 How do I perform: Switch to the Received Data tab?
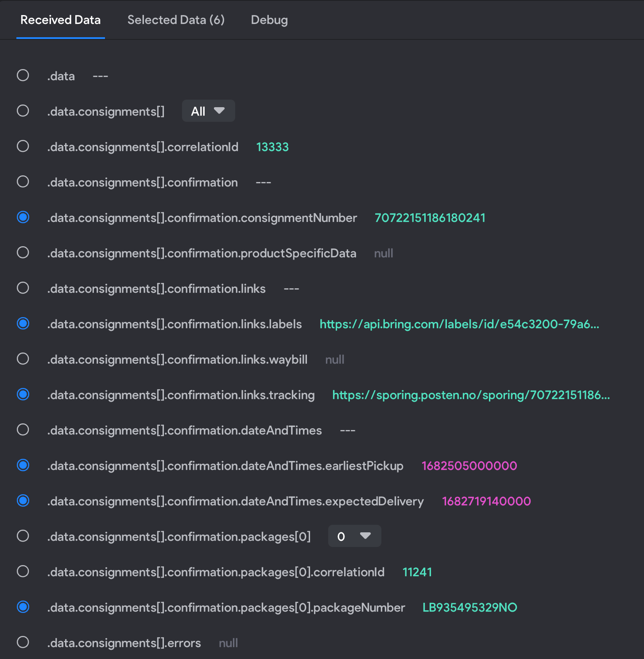tap(61, 20)
